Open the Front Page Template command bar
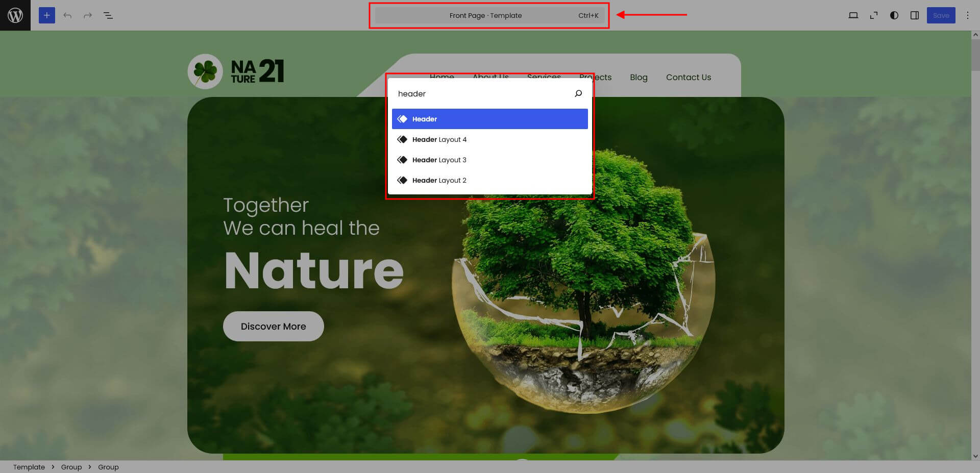 point(488,15)
